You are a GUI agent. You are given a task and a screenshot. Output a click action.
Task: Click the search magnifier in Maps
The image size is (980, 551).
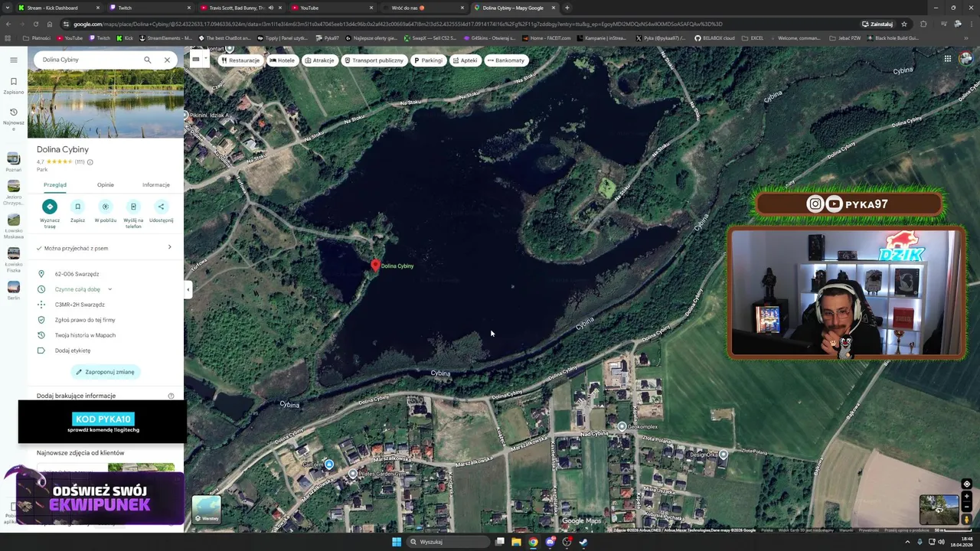coord(148,60)
